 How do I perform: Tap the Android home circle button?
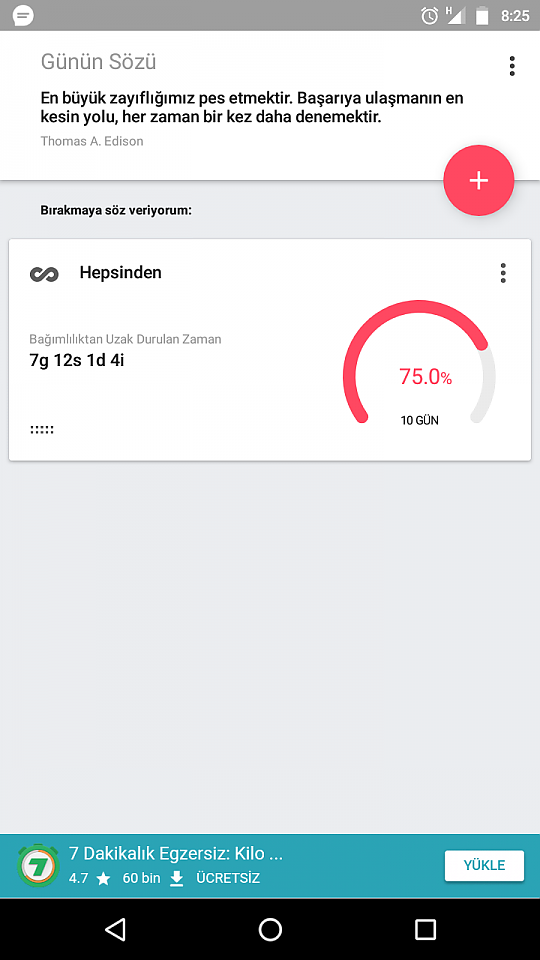point(270,929)
